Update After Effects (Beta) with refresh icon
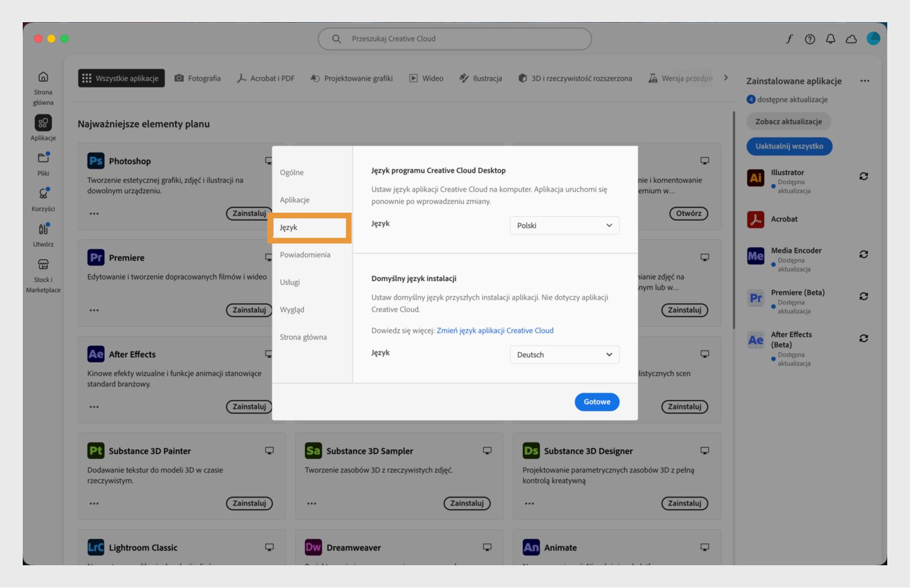This screenshot has width=910, height=588. [863, 338]
